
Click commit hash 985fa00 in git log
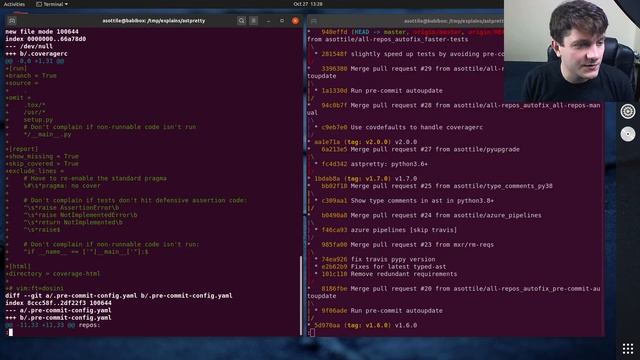(334, 245)
